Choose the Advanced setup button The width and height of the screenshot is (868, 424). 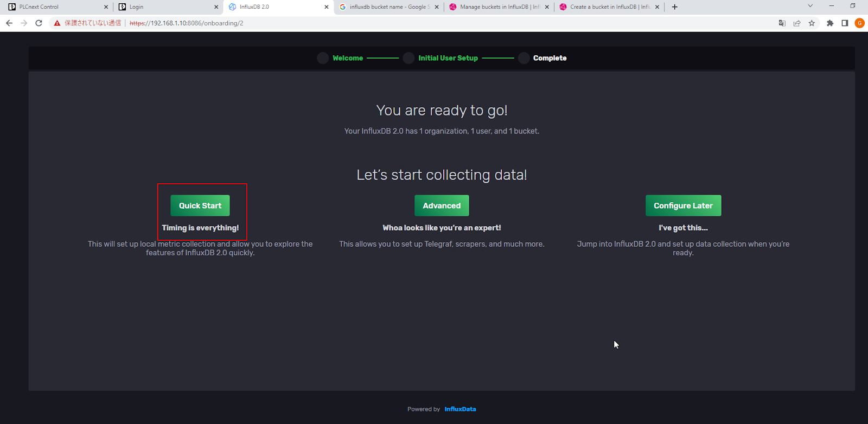tap(442, 205)
